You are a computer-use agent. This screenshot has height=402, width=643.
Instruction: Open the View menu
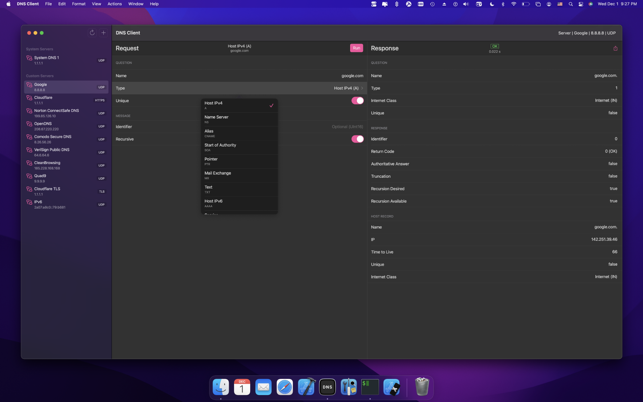tap(96, 4)
